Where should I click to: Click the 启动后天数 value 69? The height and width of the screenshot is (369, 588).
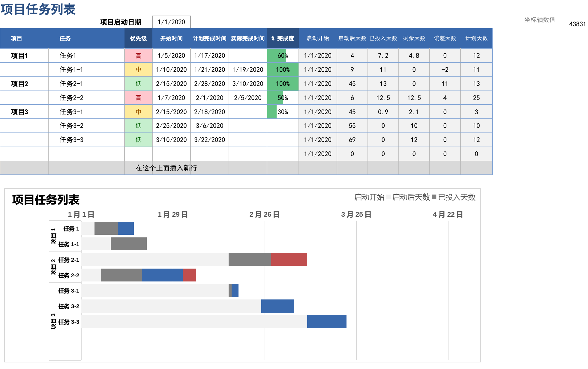(x=352, y=140)
